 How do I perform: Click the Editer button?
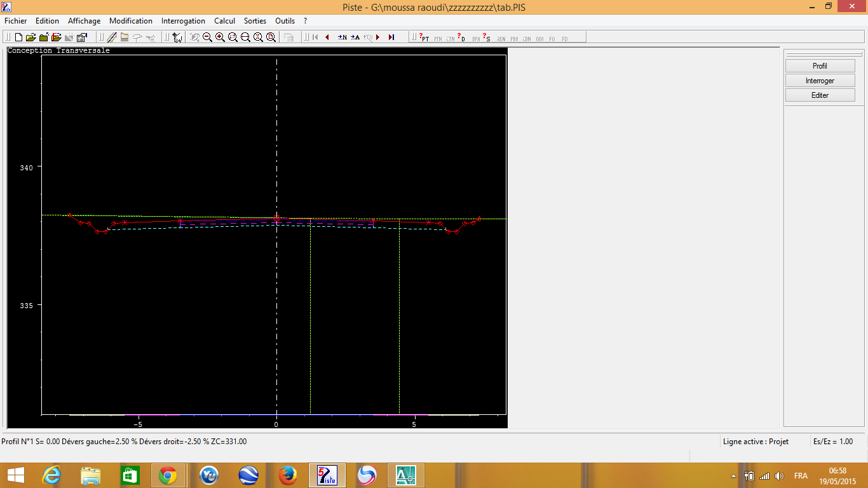click(820, 95)
